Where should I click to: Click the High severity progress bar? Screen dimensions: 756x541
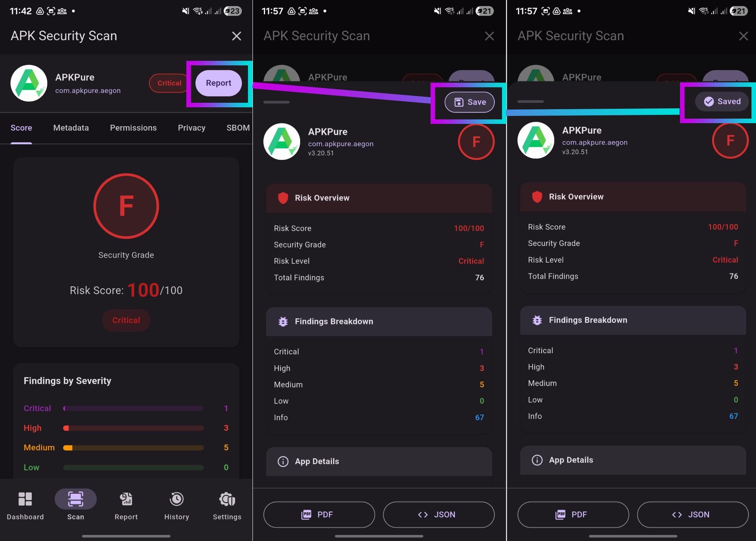pos(133,428)
